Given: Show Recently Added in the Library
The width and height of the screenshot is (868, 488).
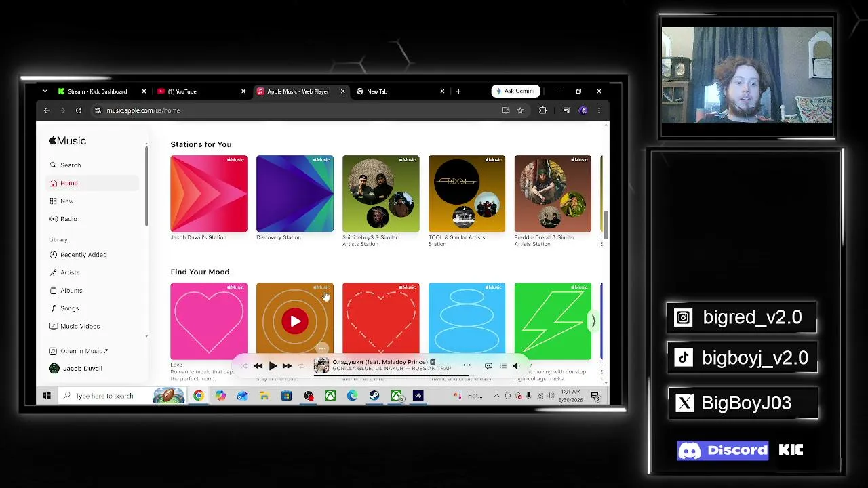Looking at the screenshot, I should pos(93,255).
